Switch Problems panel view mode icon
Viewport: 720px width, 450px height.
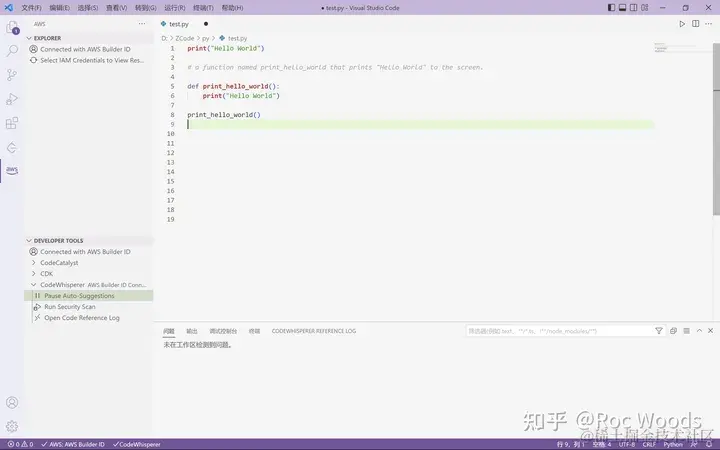(x=686, y=331)
